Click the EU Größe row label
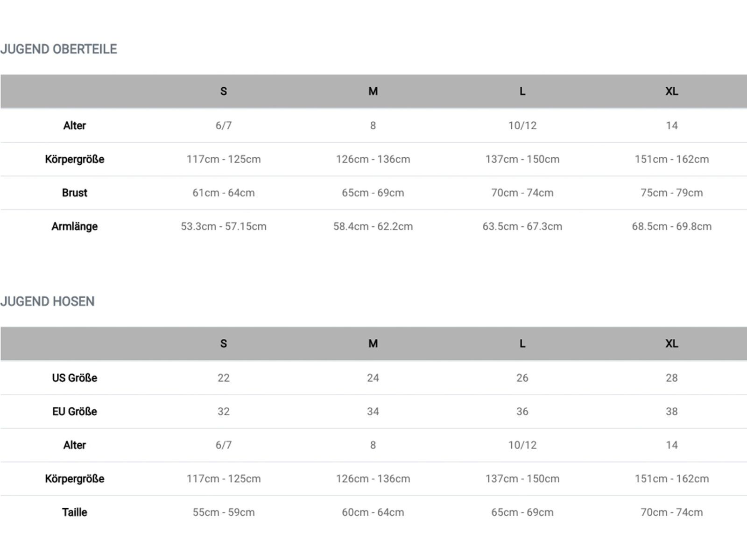Image resolution: width=747 pixels, height=560 pixels. (x=75, y=412)
